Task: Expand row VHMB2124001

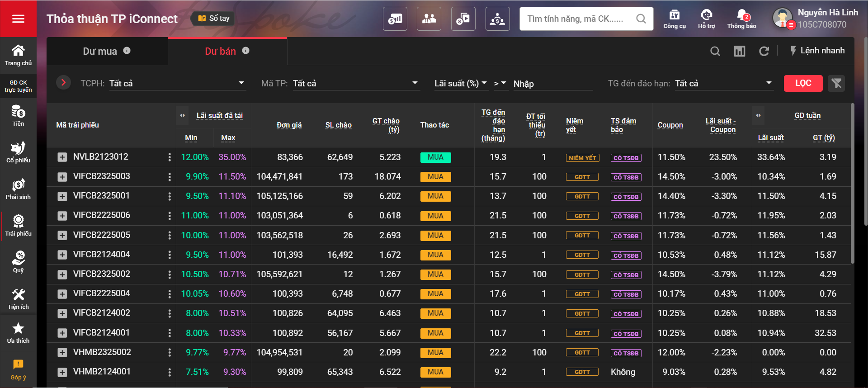Action: point(62,372)
